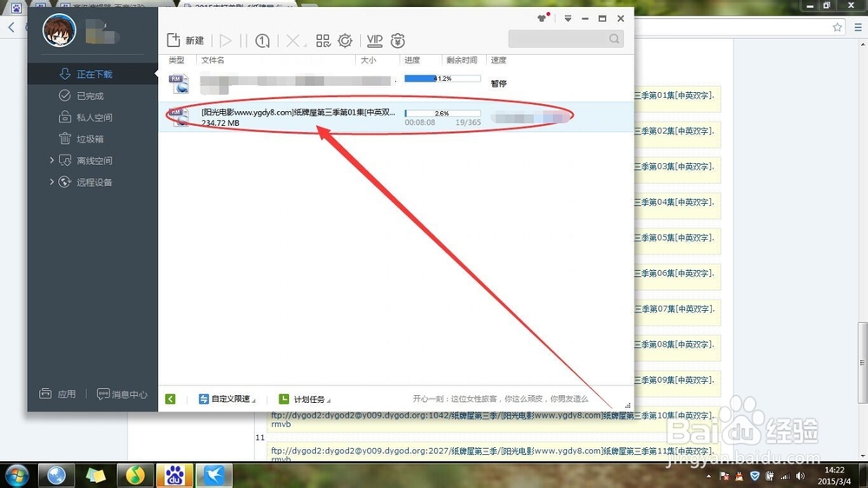Sort by 类型 column header
The width and height of the screenshot is (868, 488).
pos(176,60)
